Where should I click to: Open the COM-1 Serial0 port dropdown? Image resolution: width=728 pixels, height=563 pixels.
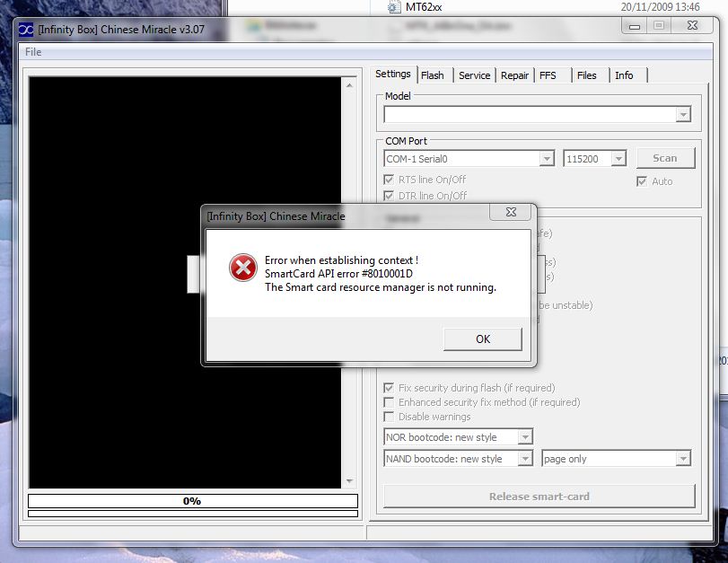pyautogui.click(x=547, y=159)
